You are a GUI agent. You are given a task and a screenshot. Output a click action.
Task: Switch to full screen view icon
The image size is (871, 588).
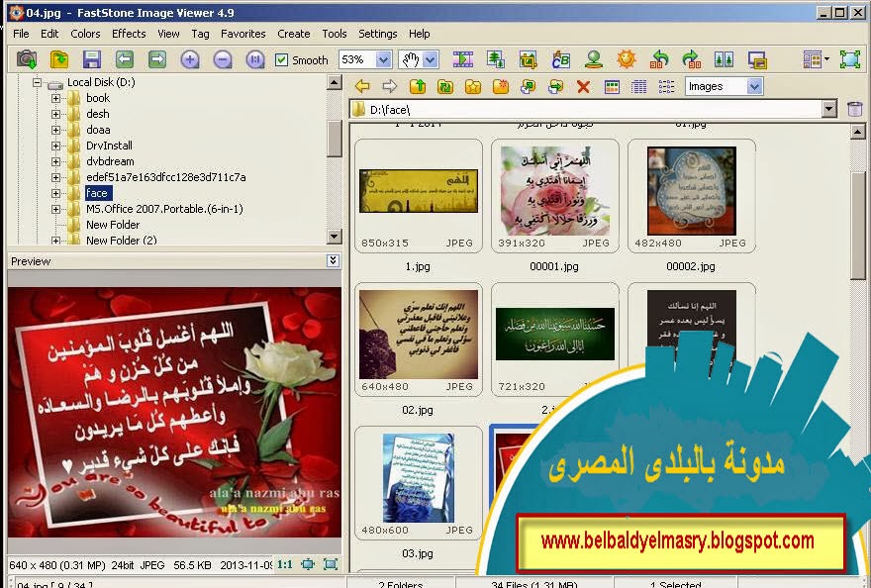850,59
